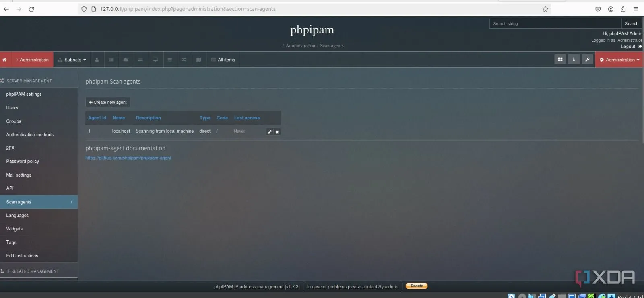Open Password policy in sidebar
Image resolution: width=644 pixels, height=298 pixels.
tap(23, 162)
